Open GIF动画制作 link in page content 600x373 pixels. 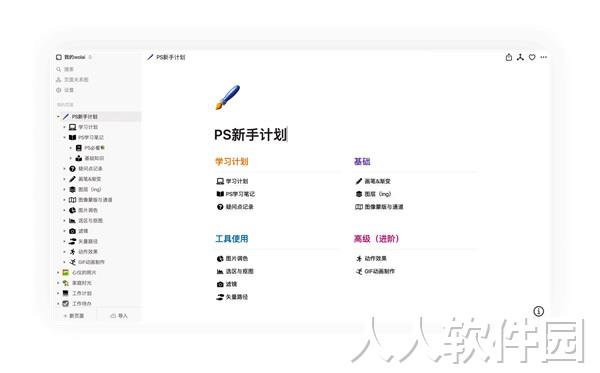click(x=375, y=272)
